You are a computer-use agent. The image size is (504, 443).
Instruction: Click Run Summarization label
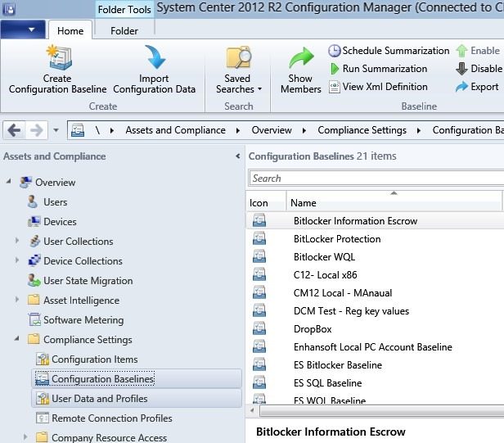(x=385, y=69)
